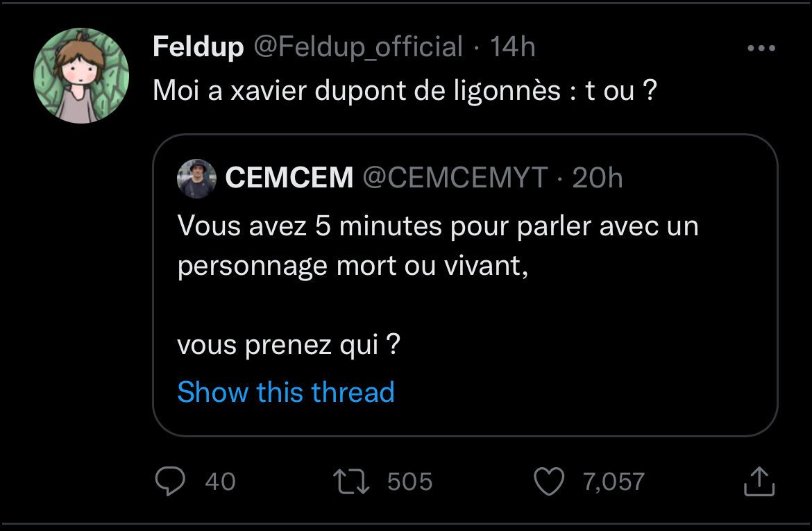Click the Show this thread link
Screen dimensions: 812x531
click(286, 392)
